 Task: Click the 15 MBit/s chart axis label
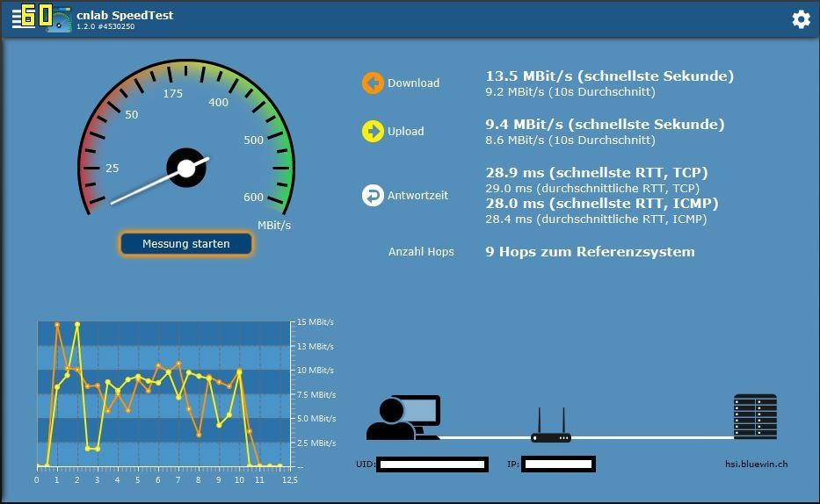coord(315,322)
